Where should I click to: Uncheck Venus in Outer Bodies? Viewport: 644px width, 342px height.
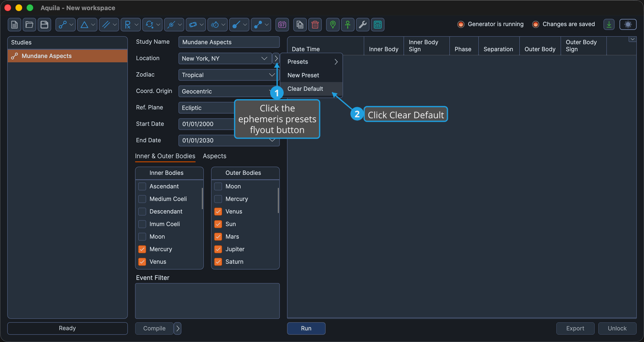point(218,212)
